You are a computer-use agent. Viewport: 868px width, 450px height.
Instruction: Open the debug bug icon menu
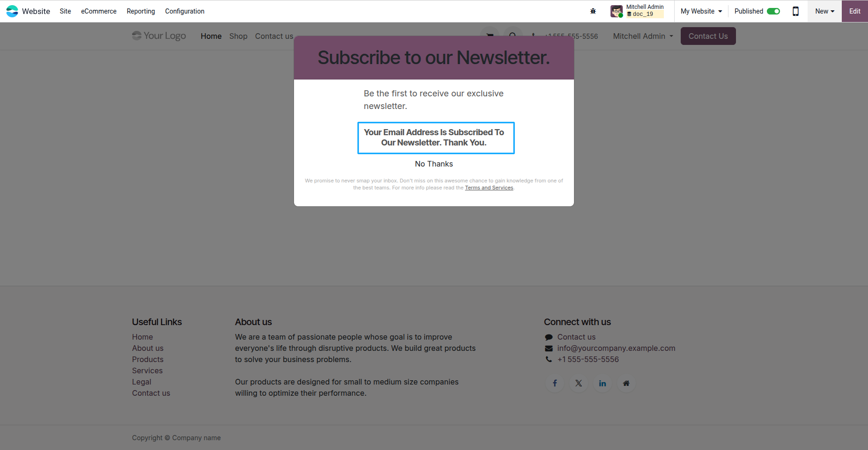click(593, 11)
